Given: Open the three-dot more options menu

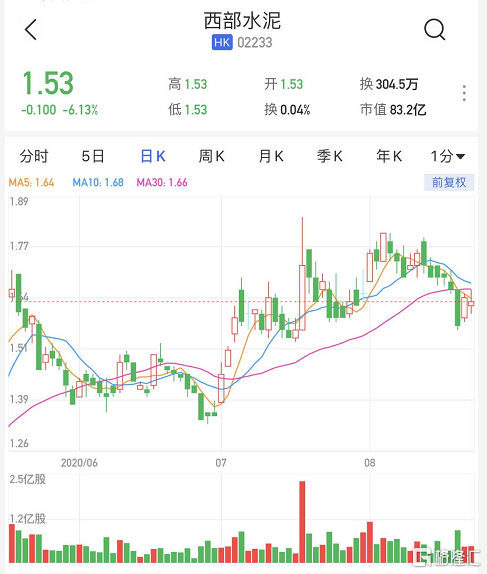Looking at the screenshot, I should 464,93.
